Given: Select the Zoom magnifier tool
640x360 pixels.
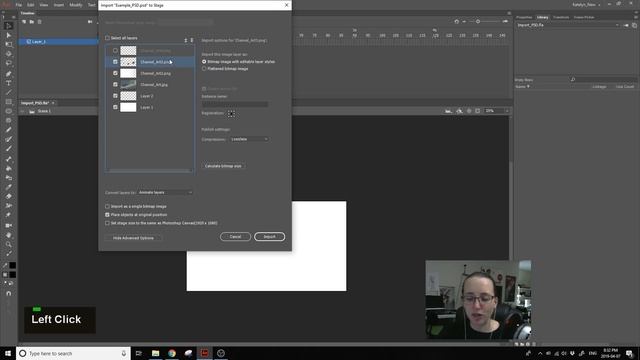Looking at the screenshot, I should pyautogui.click(x=9, y=244).
